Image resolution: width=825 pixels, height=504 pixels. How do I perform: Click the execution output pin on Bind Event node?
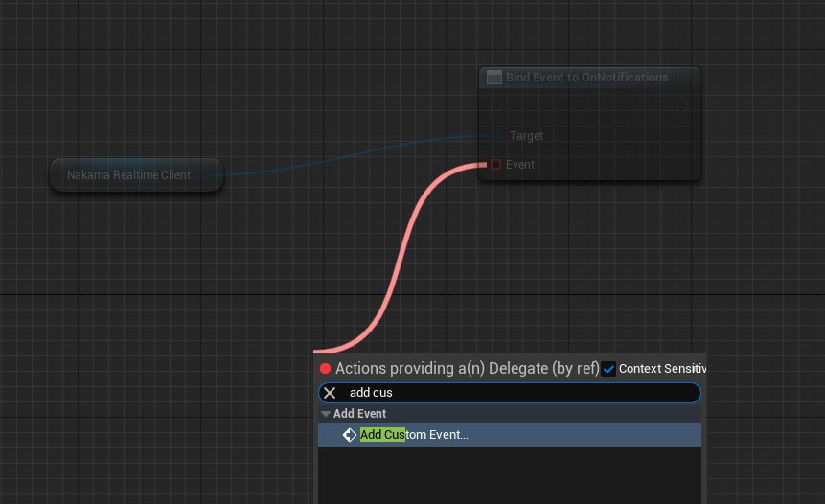[683, 105]
